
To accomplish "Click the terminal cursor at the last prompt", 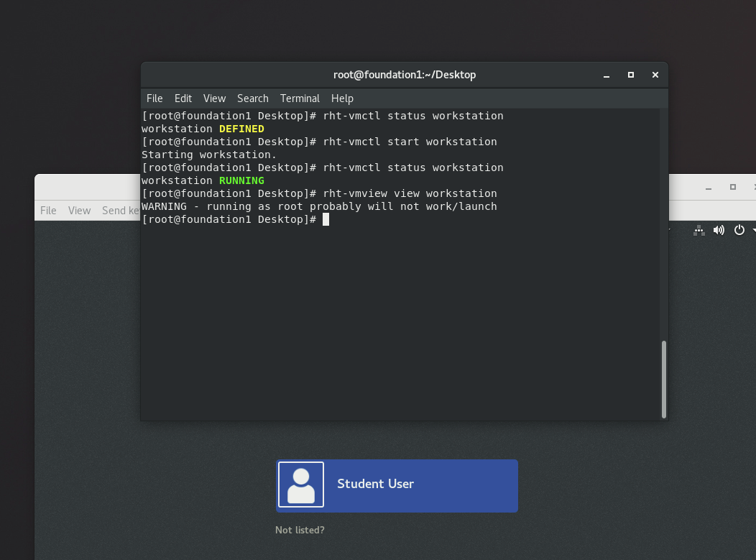I will (x=326, y=219).
